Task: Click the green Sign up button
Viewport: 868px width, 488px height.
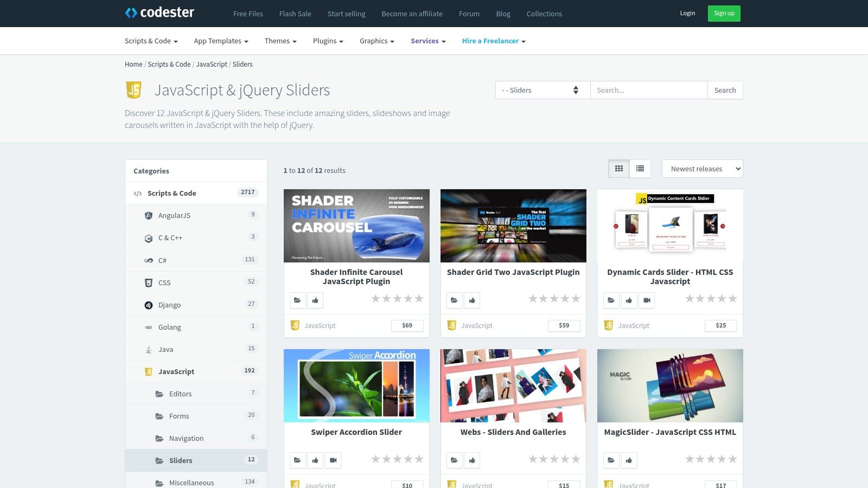Action: [x=724, y=13]
